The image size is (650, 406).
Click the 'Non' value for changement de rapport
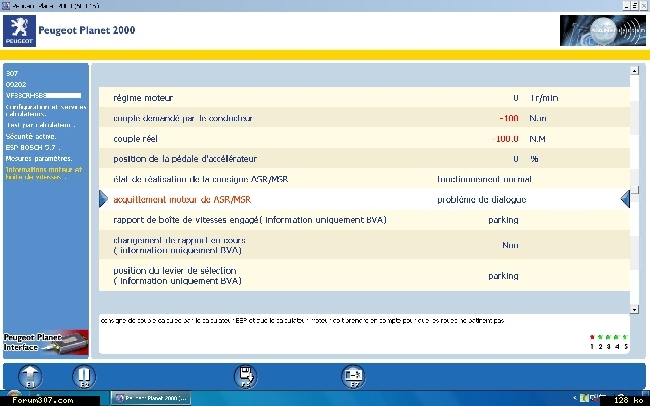pos(510,245)
